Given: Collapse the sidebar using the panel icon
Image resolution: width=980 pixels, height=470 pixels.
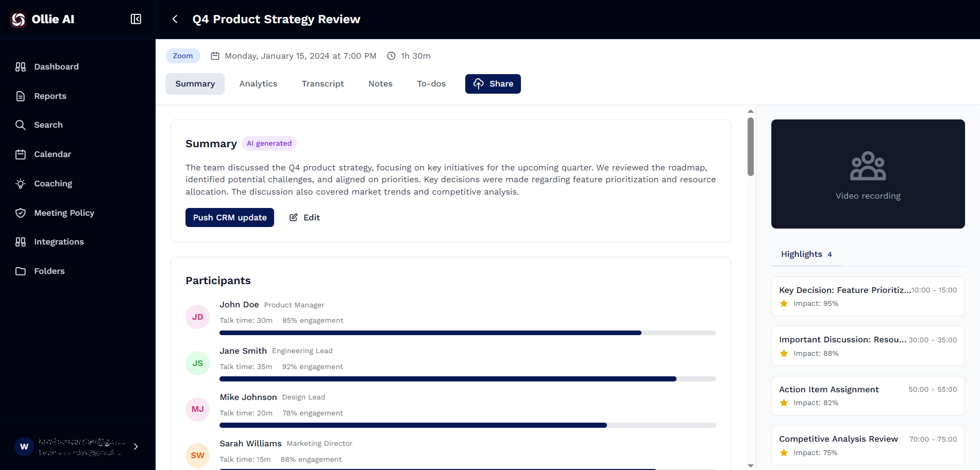Looking at the screenshot, I should click(x=136, y=19).
